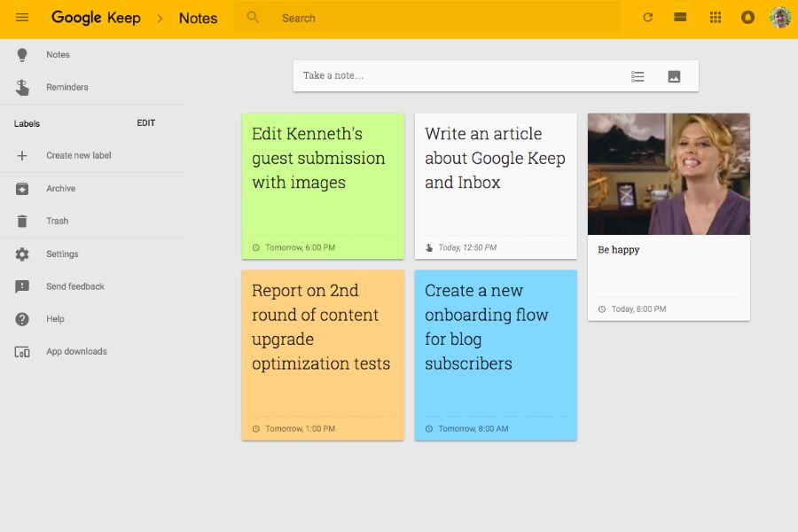Select Reminders in the sidebar

tap(67, 87)
